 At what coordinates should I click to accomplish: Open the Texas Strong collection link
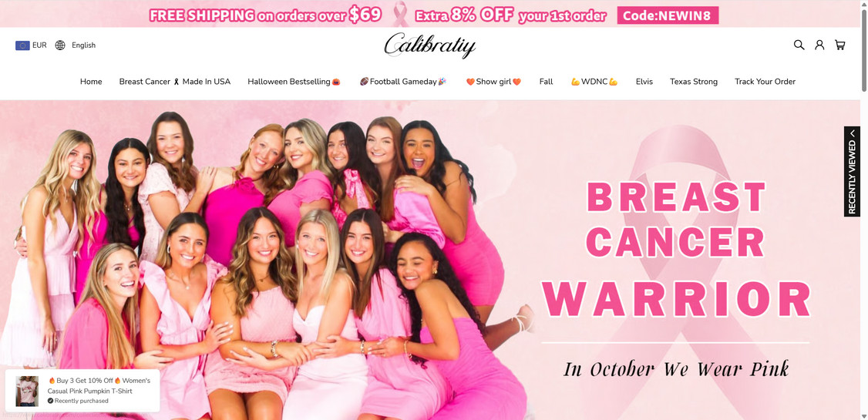tap(694, 82)
